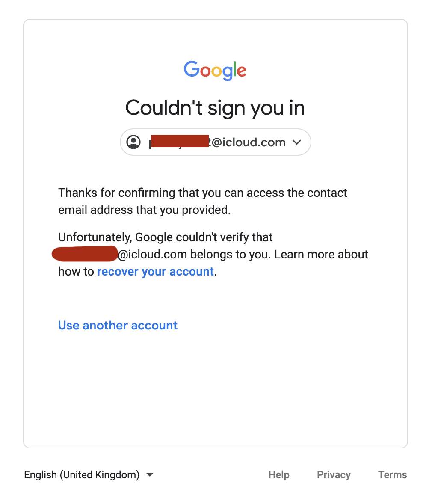Click the caret beside English (United Kingdom)
The image size is (438, 504).
point(149,475)
